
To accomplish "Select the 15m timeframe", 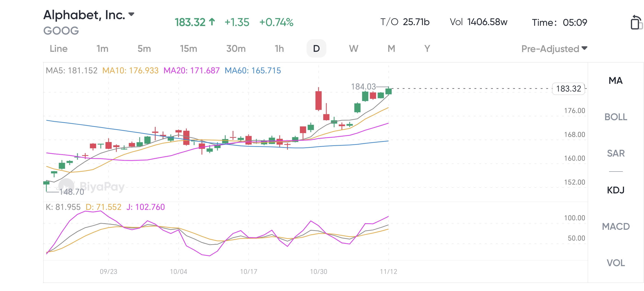I will point(189,49).
